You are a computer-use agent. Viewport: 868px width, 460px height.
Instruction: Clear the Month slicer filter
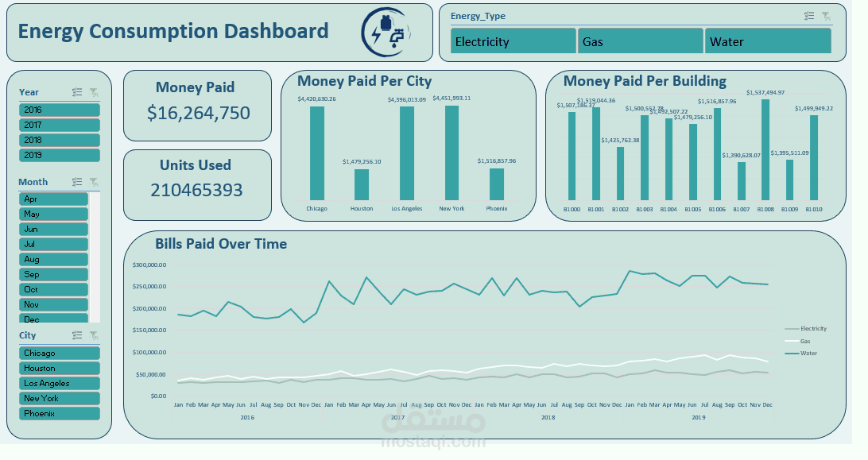point(94,182)
